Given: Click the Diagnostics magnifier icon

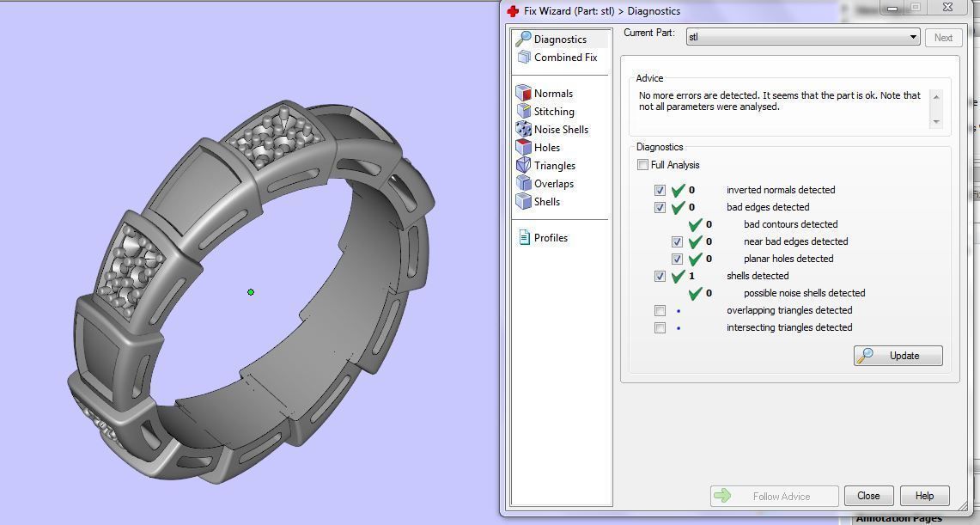Looking at the screenshot, I should coord(523,39).
